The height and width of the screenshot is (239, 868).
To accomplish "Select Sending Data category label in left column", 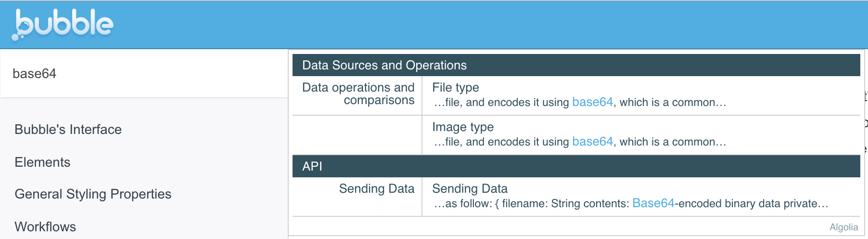I will [x=376, y=189].
